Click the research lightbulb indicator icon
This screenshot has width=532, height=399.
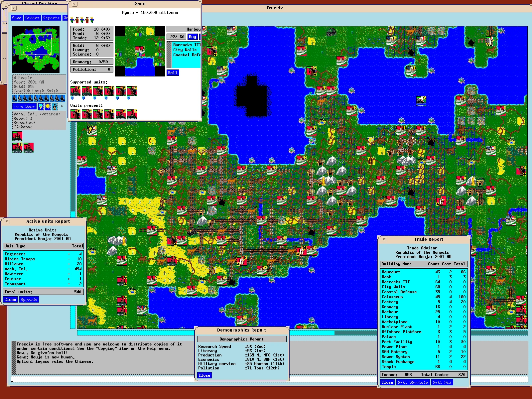click(41, 106)
